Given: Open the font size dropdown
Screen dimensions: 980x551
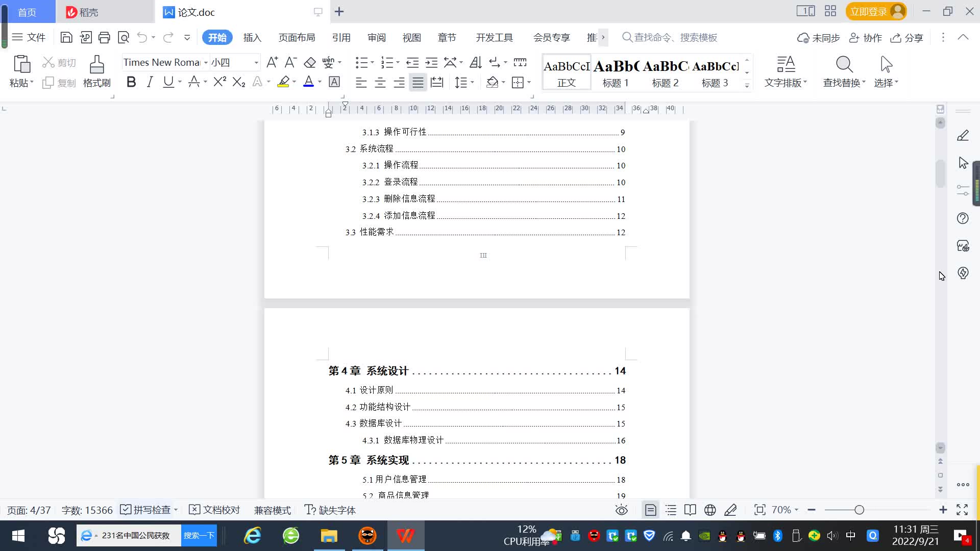Looking at the screenshot, I should (256, 62).
